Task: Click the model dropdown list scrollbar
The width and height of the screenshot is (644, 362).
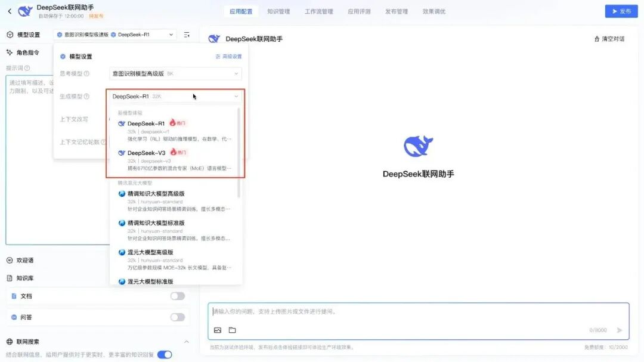Action: pos(239,153)
